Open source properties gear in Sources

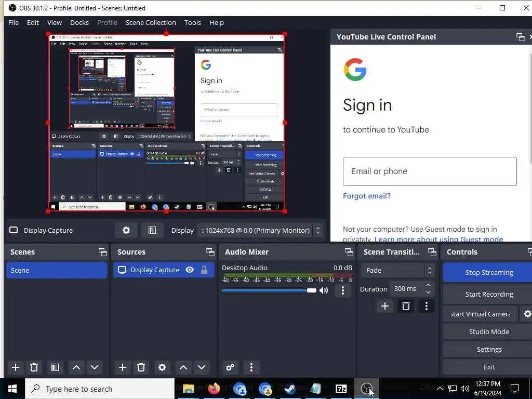click(x=162, y=367)
